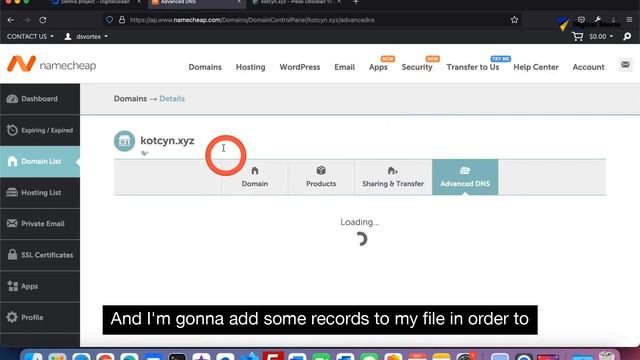
Task: Open Private Email in sidebar
Action: [x=40, y=224]
